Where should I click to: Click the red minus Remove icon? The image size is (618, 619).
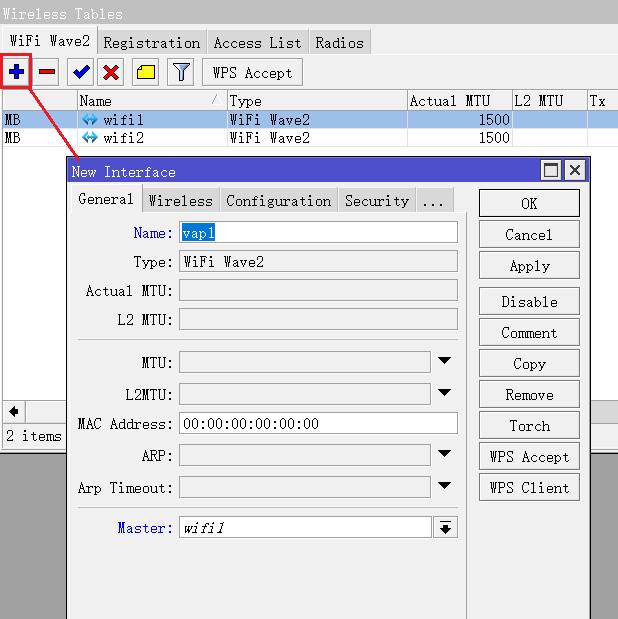coord(47,72)
